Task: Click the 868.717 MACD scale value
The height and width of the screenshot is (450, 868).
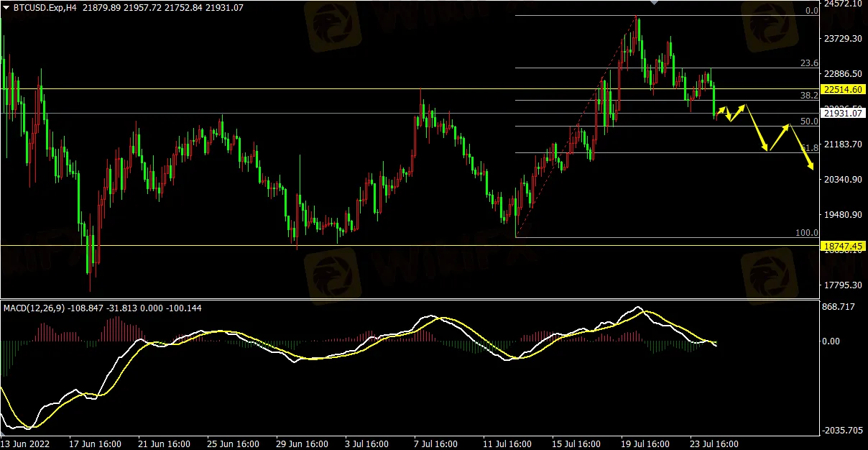Action: point(840,307)
